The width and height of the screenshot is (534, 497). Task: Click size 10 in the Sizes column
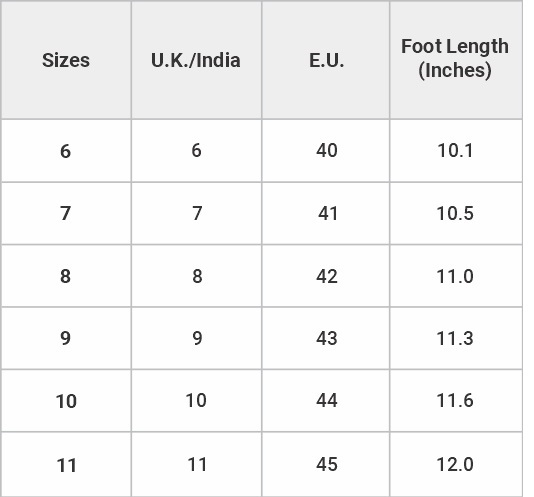(66, 401)
